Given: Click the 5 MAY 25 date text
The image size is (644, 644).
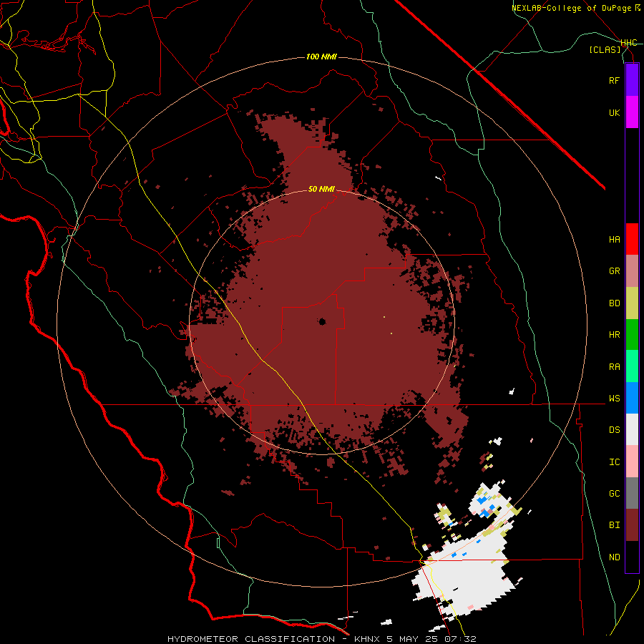Looking at the screenshot, I should 411,639.
